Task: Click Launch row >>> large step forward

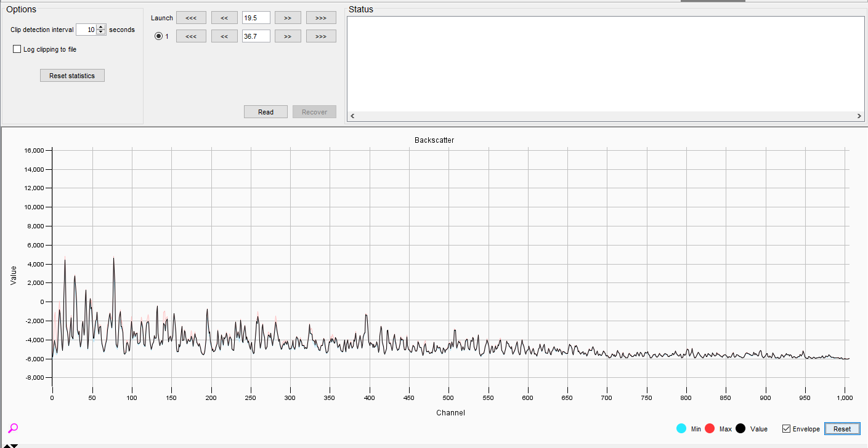Action: click(321, 18)
